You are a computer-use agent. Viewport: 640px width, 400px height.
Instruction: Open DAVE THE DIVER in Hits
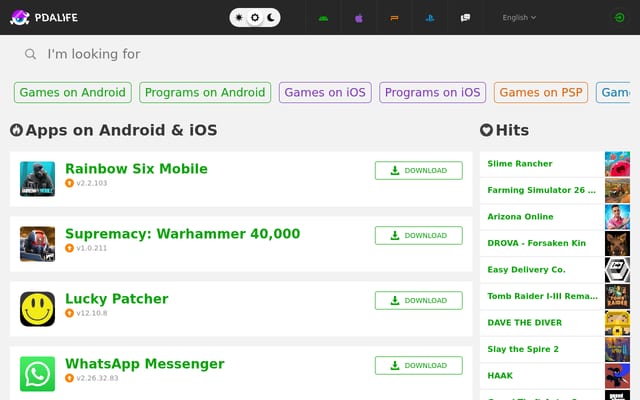pyautogui.click(x=524, y=323)
